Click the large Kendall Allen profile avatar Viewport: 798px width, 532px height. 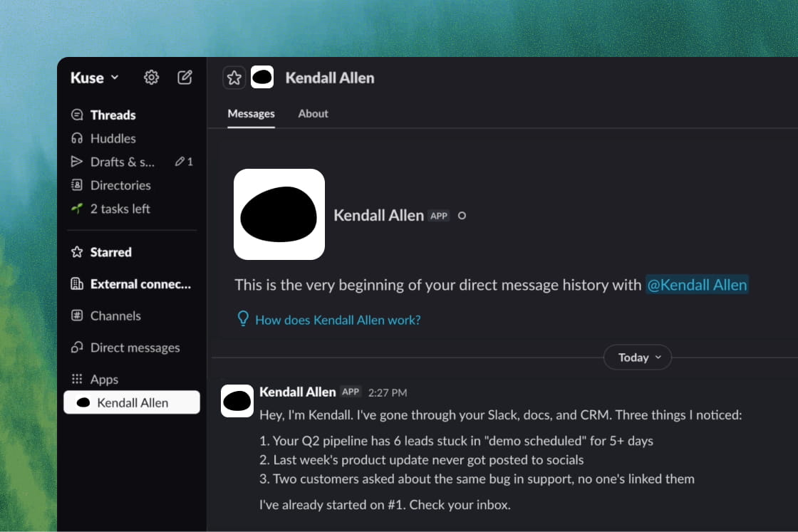tap(279, 214)
